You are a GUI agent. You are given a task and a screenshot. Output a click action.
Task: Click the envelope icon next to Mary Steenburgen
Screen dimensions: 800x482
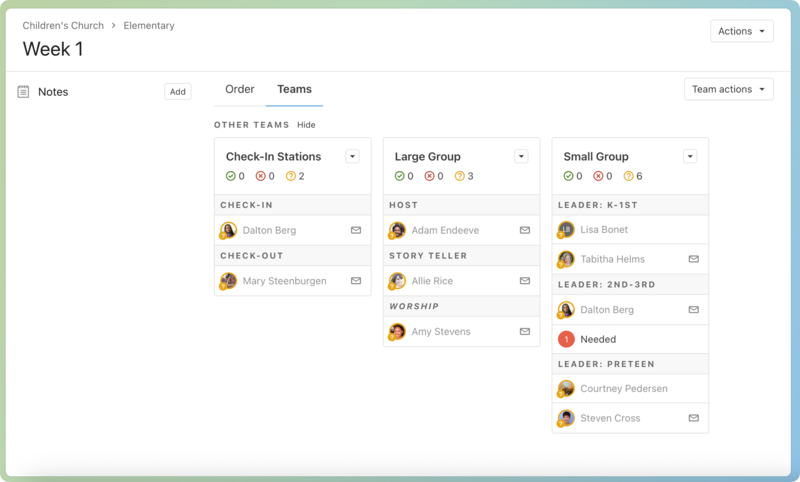click(356, 281)
